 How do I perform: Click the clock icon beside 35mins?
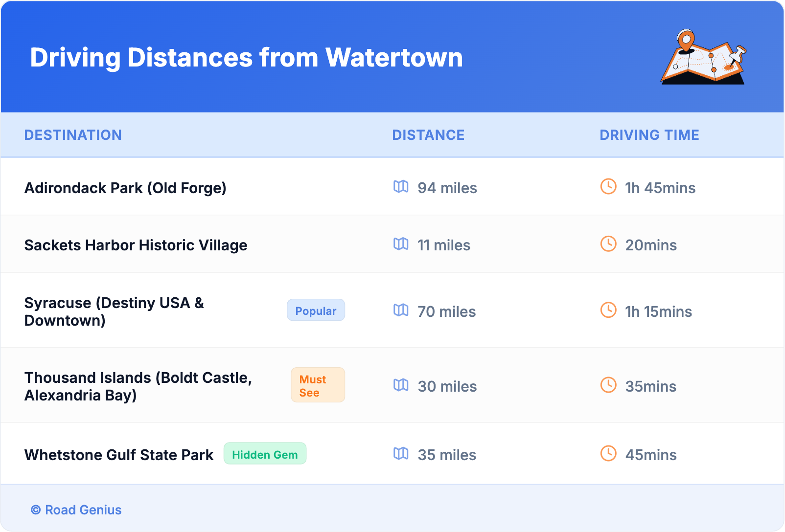coord(608,385)
